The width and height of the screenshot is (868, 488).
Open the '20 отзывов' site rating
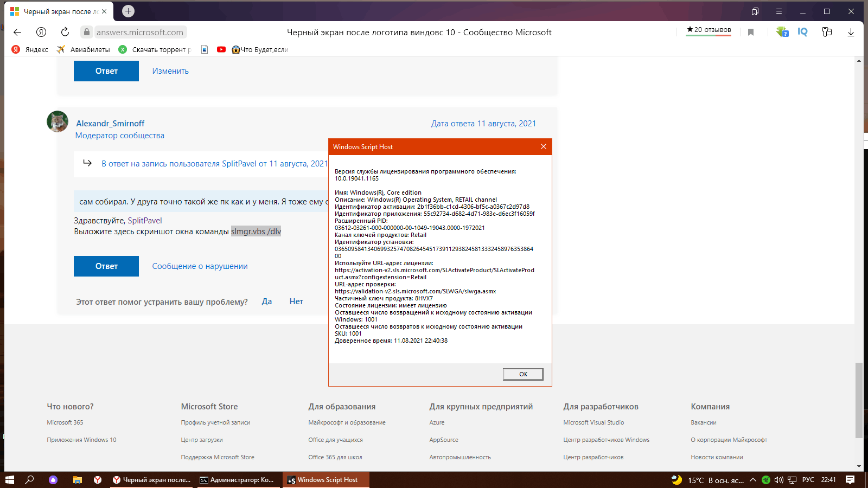click(x=709, y=30)
